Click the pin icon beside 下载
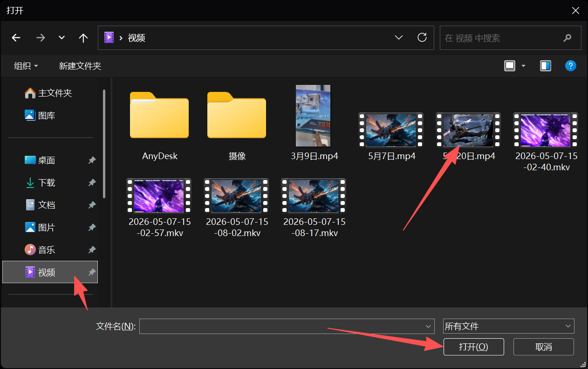 (x=92, y=183)
